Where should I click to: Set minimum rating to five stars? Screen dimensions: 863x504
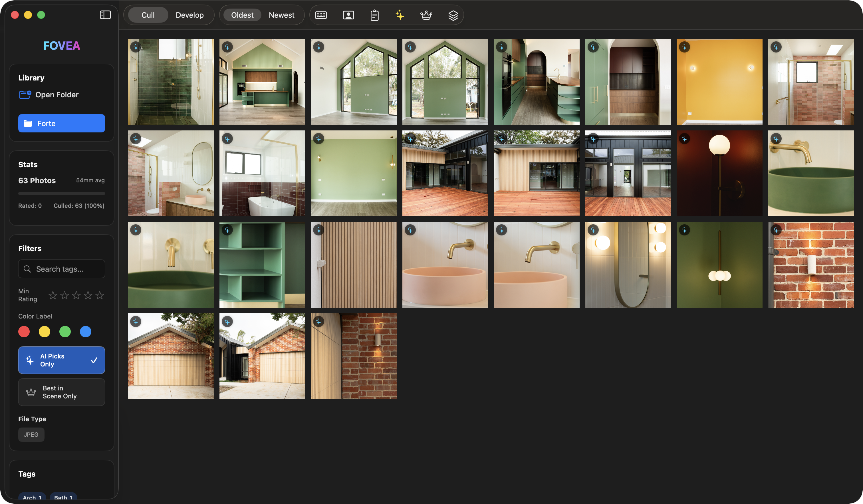coord(100,295)
